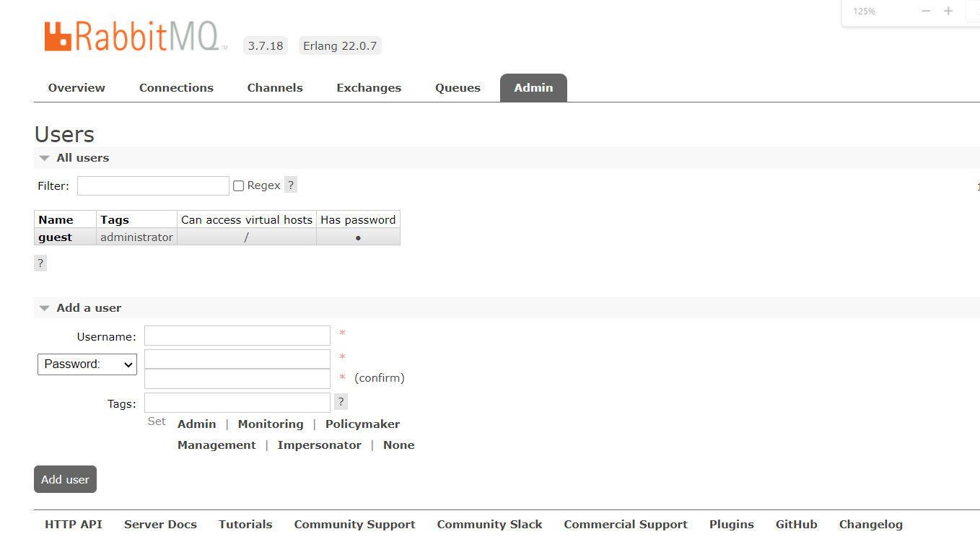Select the Admin tab
This screenshot has width=980, height=560.
533,87
